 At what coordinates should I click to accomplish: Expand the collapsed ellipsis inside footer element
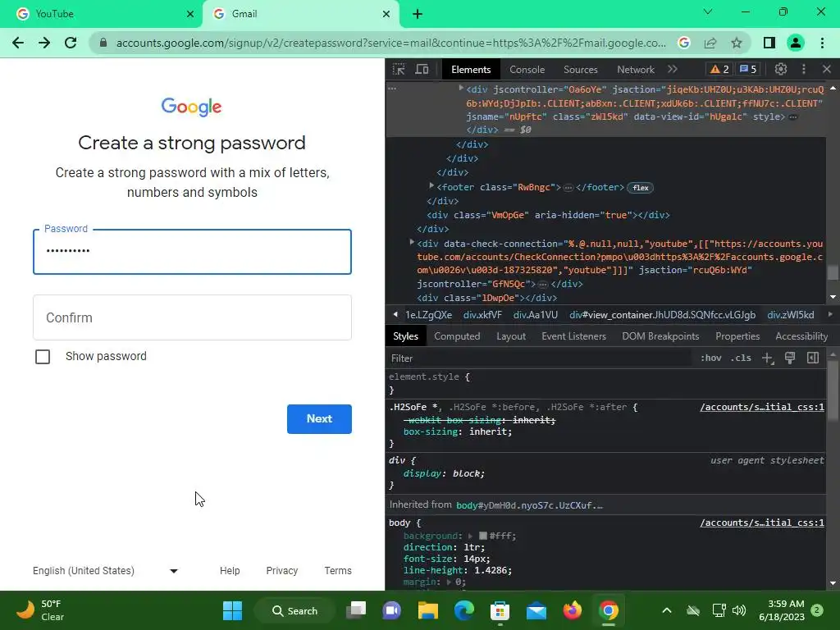568,188
